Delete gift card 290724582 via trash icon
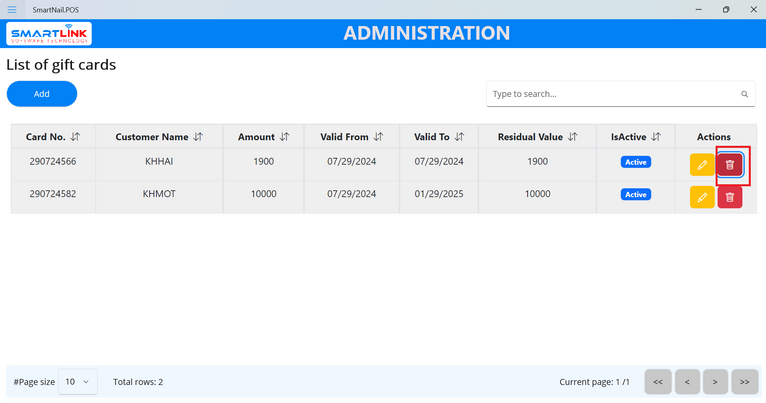 [x=730, y=197]
